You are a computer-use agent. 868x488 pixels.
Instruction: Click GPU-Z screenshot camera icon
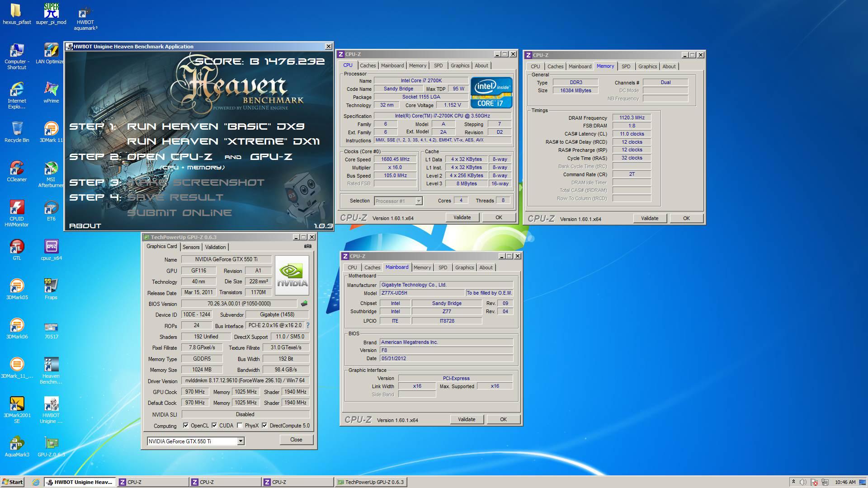pyautogui.click(x=308, y=246)
